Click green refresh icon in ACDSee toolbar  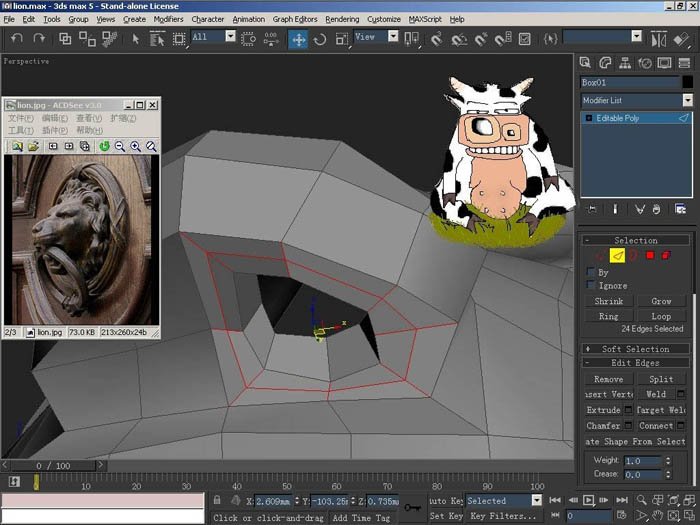(x=104, y=146)
